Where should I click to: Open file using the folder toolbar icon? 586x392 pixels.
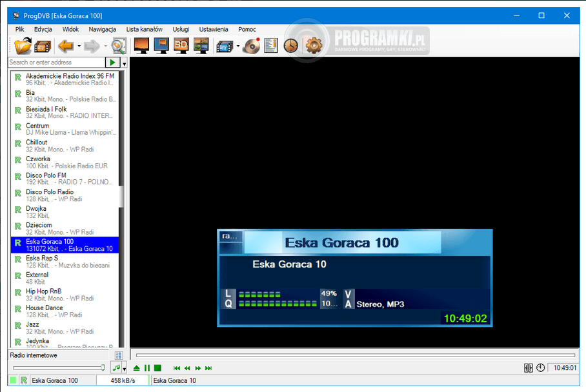tap(23, 46)
